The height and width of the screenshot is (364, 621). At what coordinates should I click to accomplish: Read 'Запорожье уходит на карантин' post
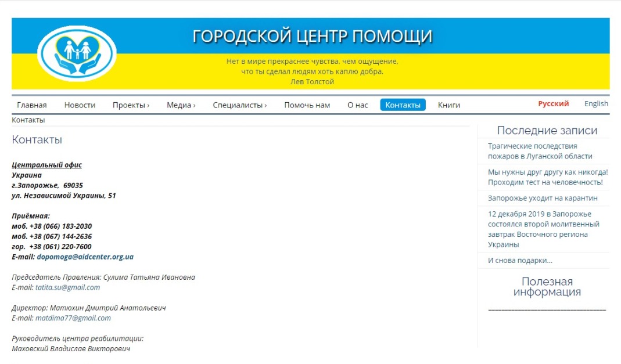542,198
